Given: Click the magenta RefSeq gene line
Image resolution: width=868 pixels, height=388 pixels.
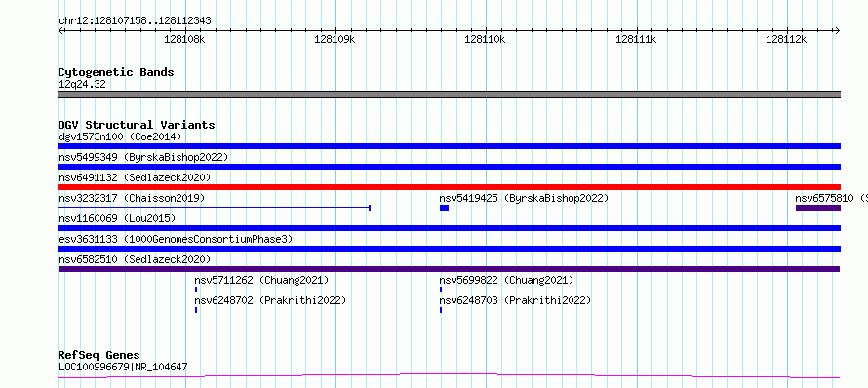Looking at the screenshot, I should (x=449, y=376).
